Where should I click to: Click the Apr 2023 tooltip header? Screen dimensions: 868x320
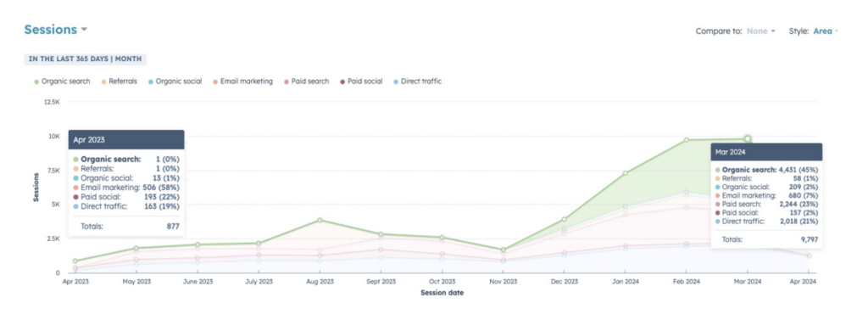point(126,140)
